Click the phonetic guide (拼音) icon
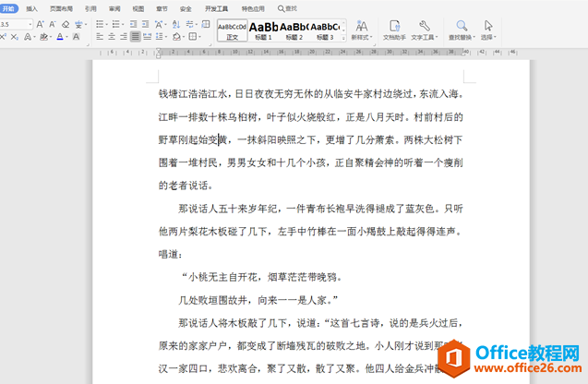The width and height of the screenshot is (588, 384). click(78, 25)
